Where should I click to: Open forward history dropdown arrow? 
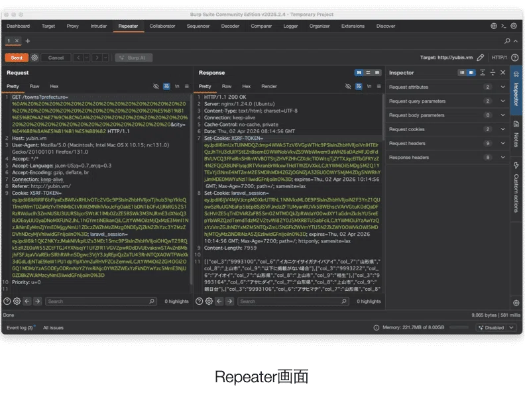pyautogui.click(x=105, y=58)
